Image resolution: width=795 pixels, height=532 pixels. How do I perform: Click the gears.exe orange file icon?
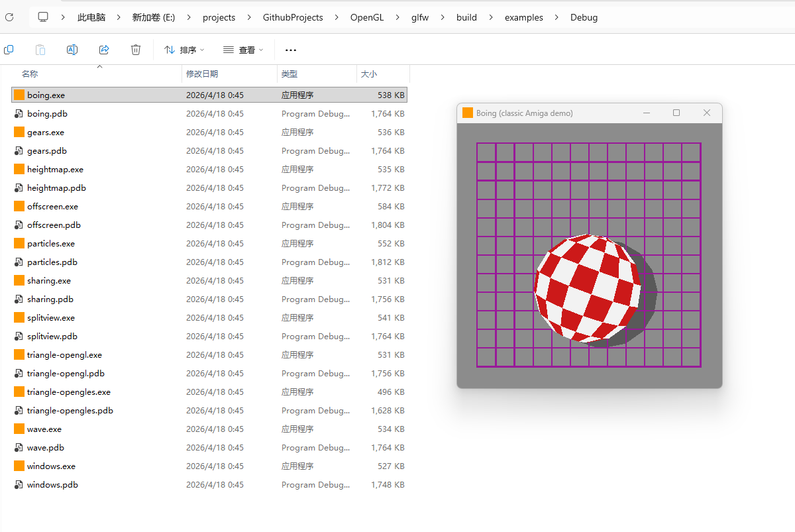[19, 132]
